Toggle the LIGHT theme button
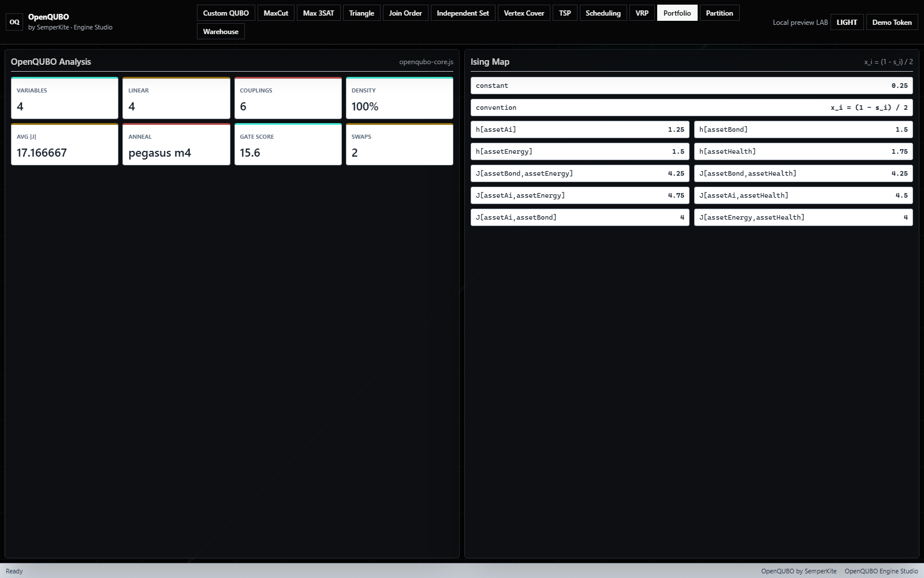Screen dimensions: 924x578 tap(847, 22)
